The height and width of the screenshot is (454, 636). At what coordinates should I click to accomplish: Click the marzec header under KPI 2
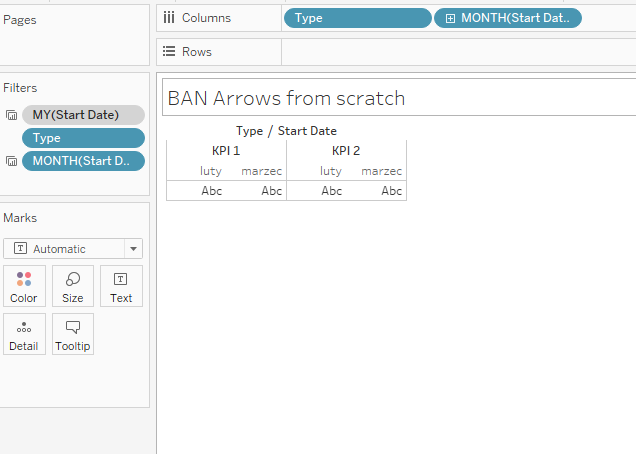[381, 171]
